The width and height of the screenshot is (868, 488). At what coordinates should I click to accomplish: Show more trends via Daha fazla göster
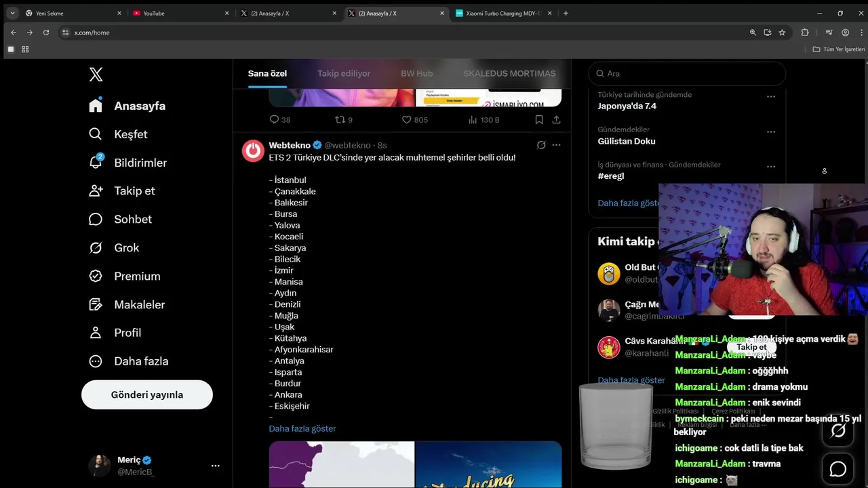(629, 203)
